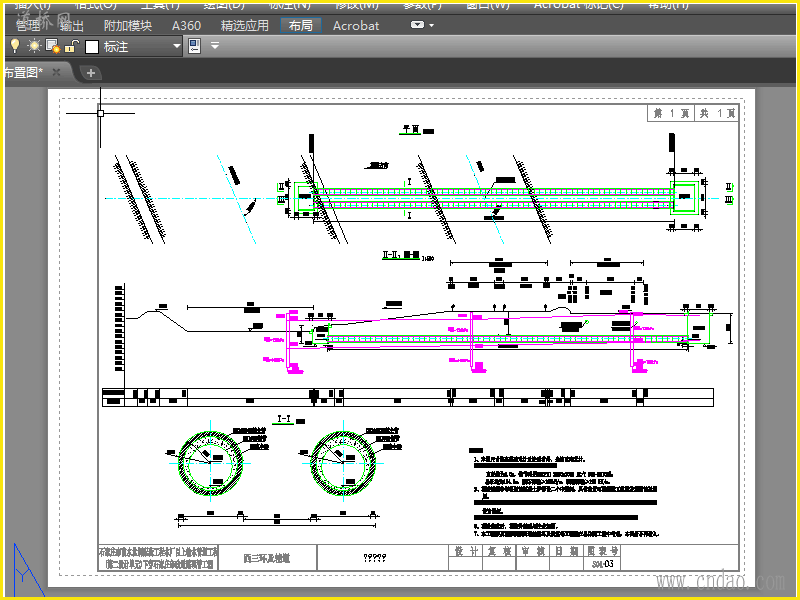Select the I-I section title text
This screenshot has width=800, height=600.
[284, 419]
